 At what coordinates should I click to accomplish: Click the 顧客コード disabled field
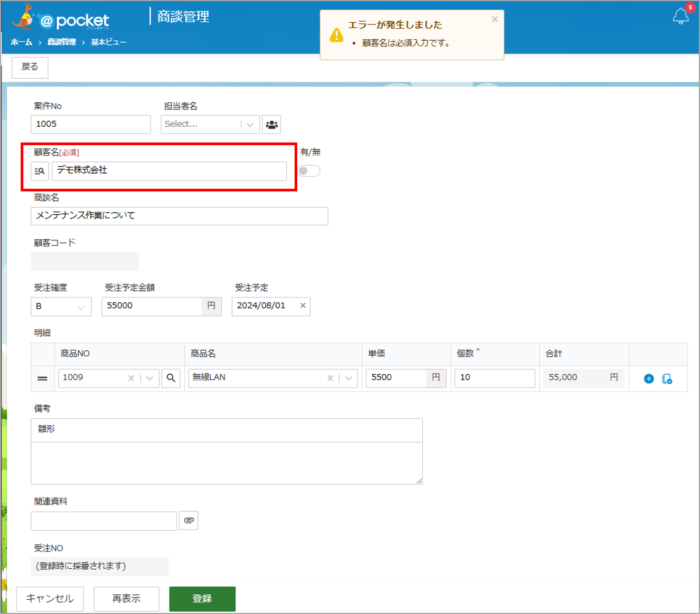pyautogui.click(x=85, y=262)
